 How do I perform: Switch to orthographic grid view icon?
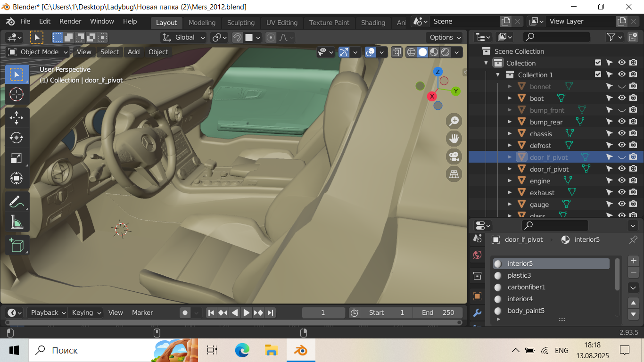click(x=454, y=174)
